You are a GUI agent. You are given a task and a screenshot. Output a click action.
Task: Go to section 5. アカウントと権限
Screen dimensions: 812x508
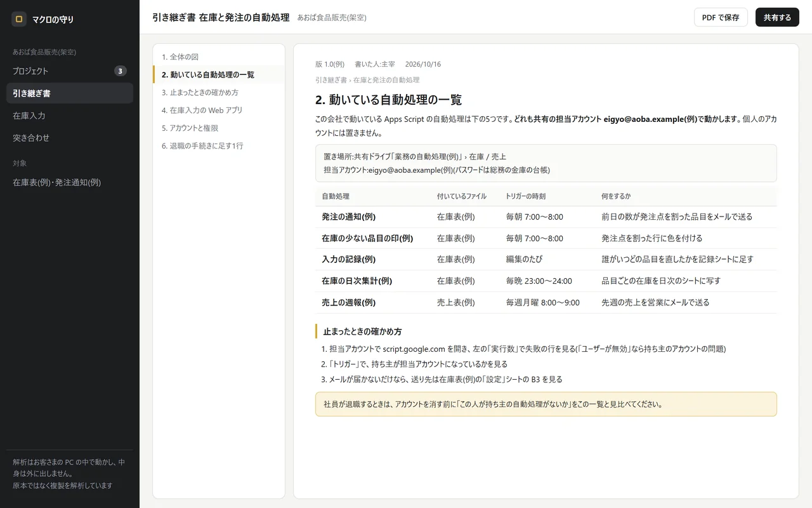219,128
